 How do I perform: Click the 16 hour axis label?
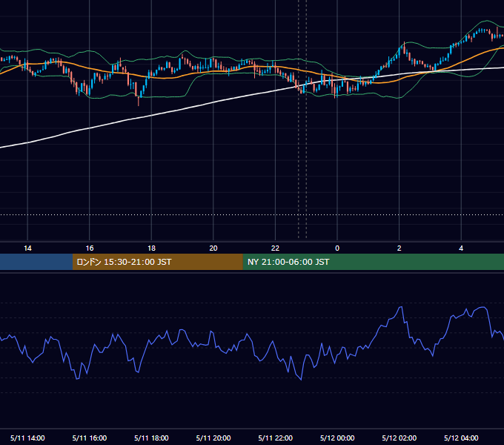[90, 248]
